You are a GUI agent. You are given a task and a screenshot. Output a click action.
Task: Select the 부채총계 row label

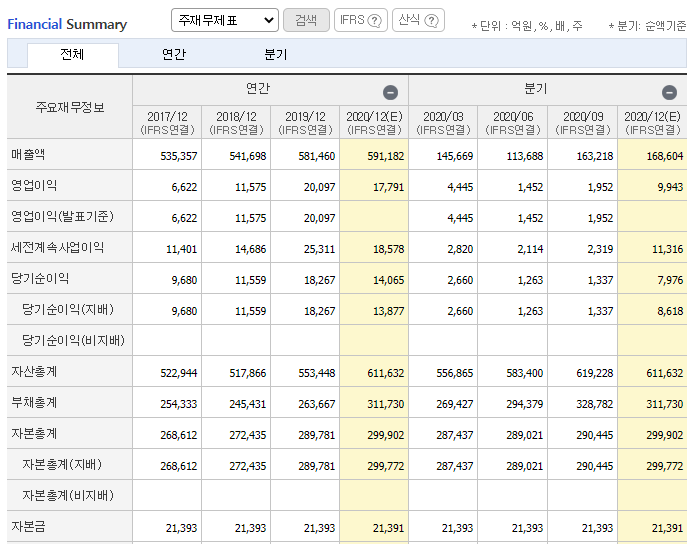[34, 402]
